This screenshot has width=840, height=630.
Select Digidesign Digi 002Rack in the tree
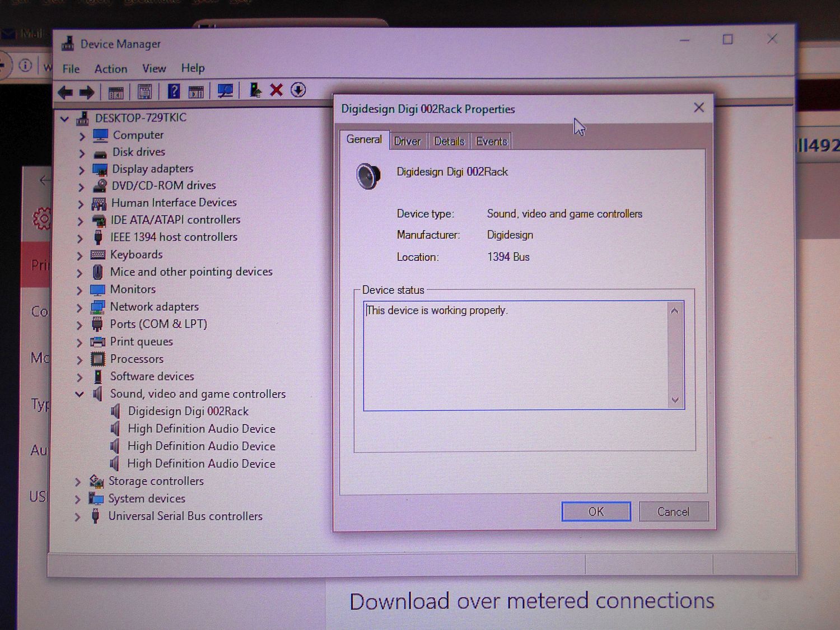pos(188,412)
